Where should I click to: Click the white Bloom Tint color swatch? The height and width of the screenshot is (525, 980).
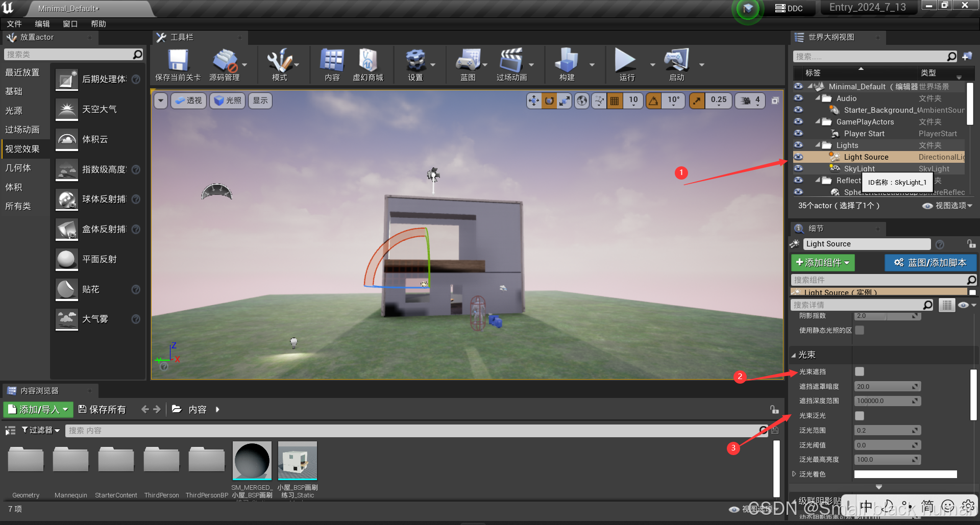point(905,474)
